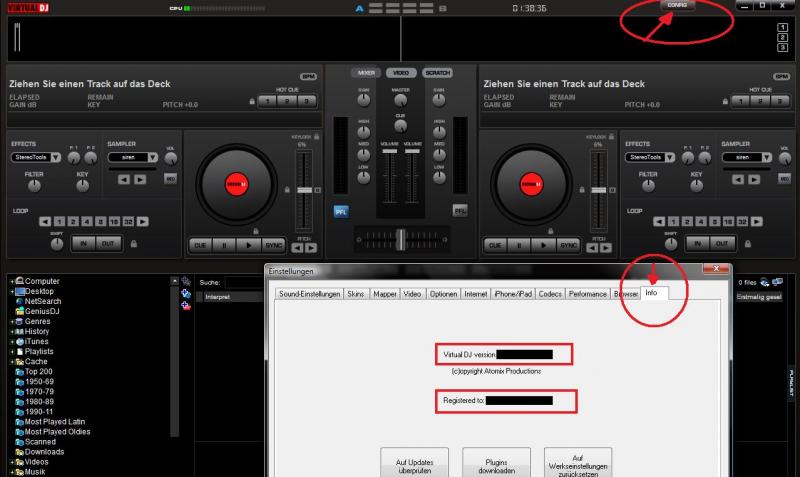The height and width of the screenshot is (477, 800).
Task: Toggle the hot cue lock on the left deck
Action: click(x=252, y=102)
